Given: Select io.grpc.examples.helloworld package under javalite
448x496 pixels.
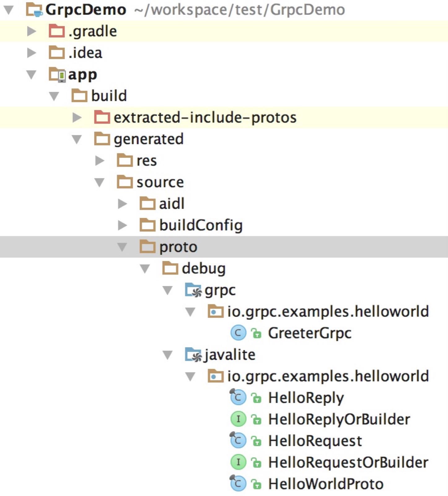Looking at the screenshot, I should pos(328,376).
